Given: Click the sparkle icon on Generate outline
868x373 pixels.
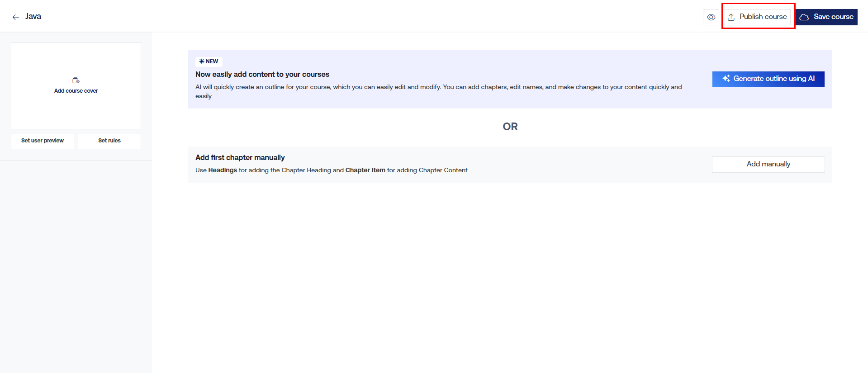Looking at the screenshot, I should coord(726,79).
